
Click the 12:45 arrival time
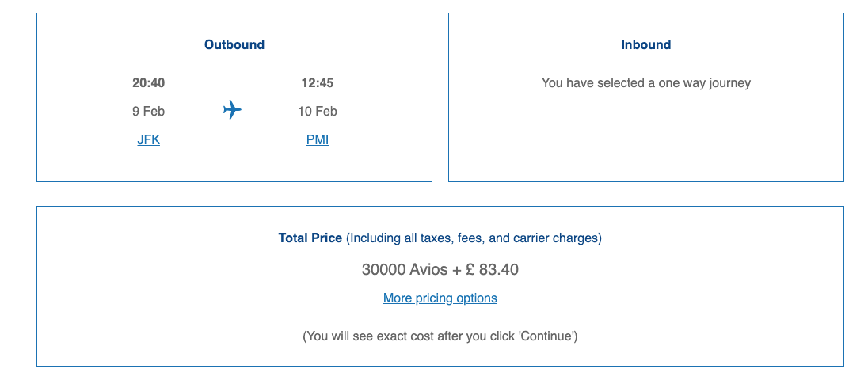pyautogui.click(x=318, y=82)
